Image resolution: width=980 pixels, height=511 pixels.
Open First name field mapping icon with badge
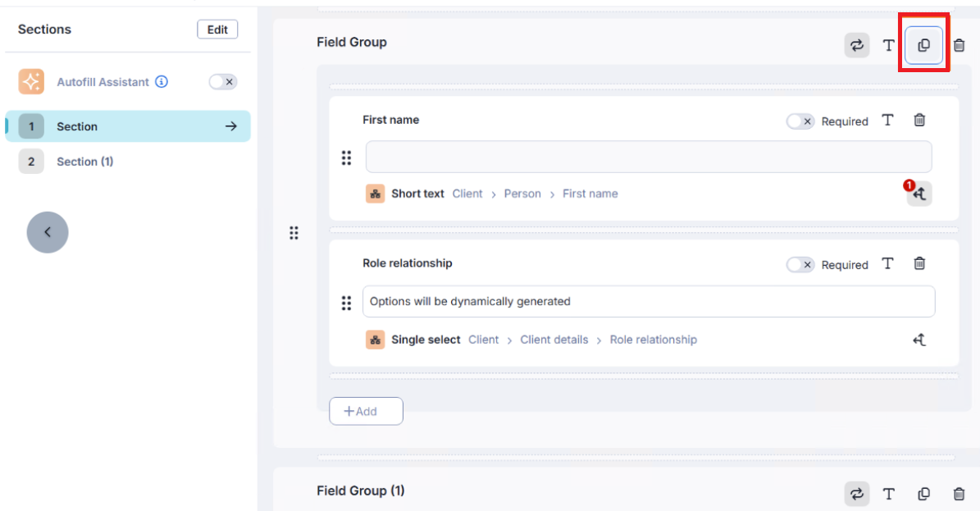918,194
